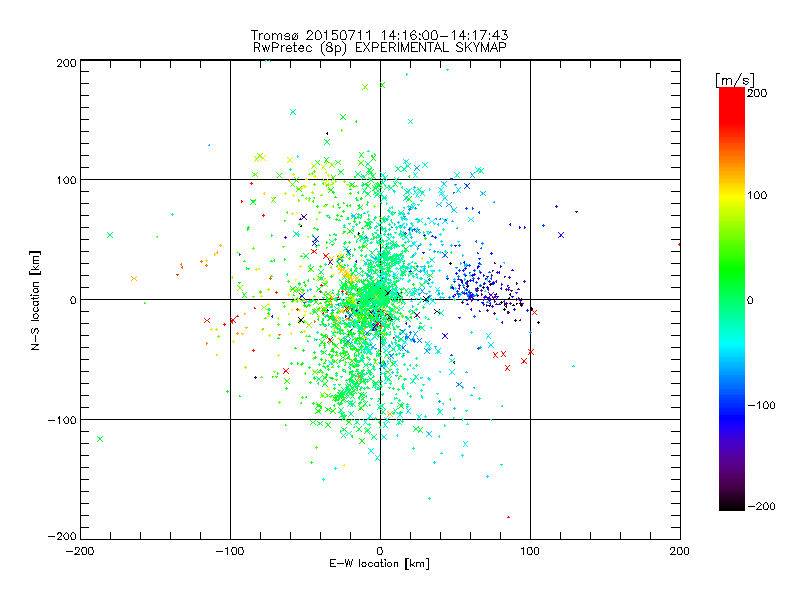Click the x-axis tick label '-100'
800x600 pixels.
point(230,552)
